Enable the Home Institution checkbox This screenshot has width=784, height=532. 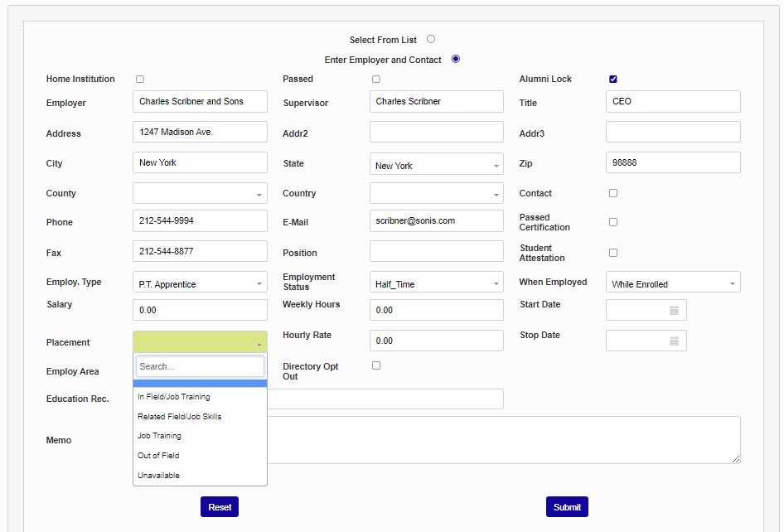(x=140, y=80)
